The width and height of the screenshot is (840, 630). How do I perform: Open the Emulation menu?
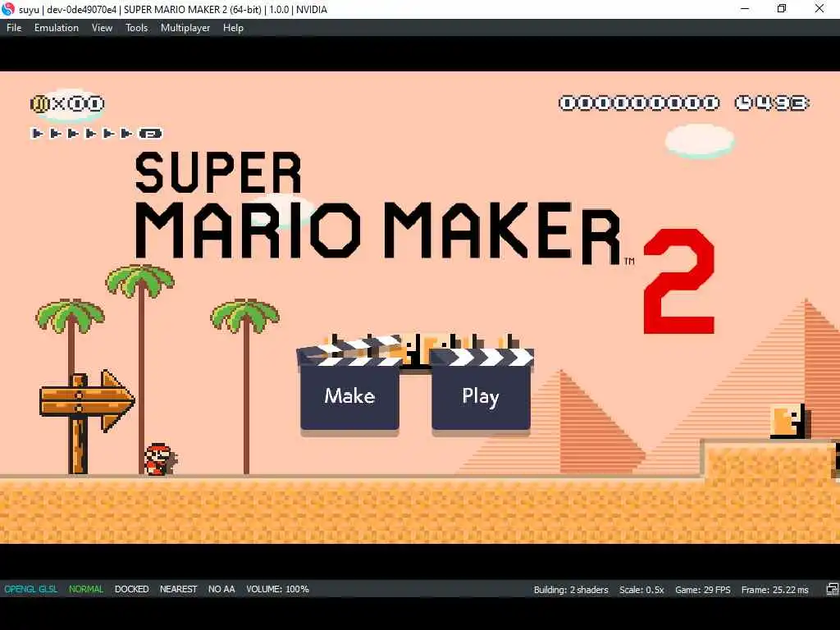tap(57, 28)
